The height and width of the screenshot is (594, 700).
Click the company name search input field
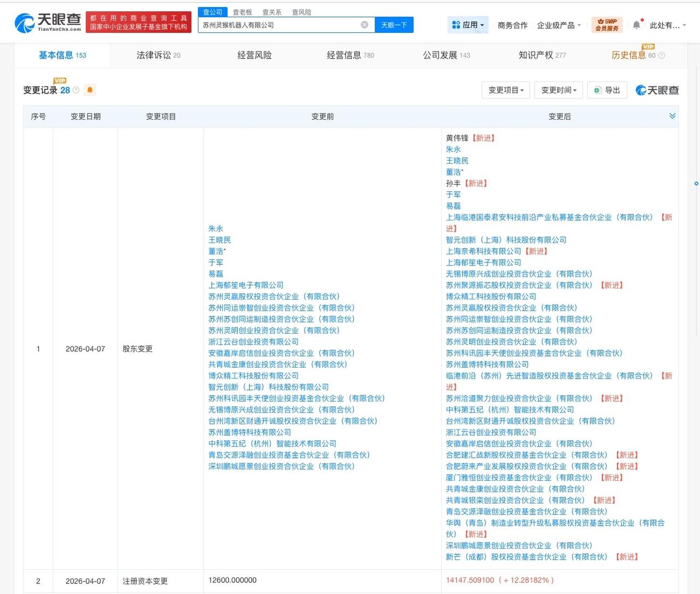tap(280, 25)
